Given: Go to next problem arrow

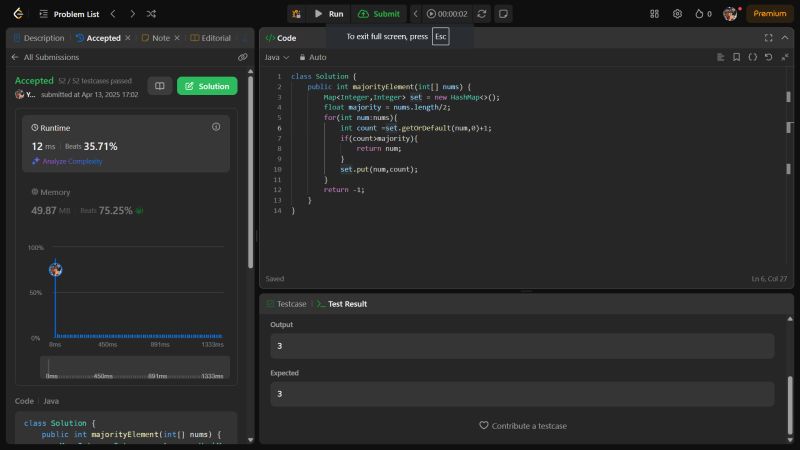Looking at the screenshot, I should 133,14.
